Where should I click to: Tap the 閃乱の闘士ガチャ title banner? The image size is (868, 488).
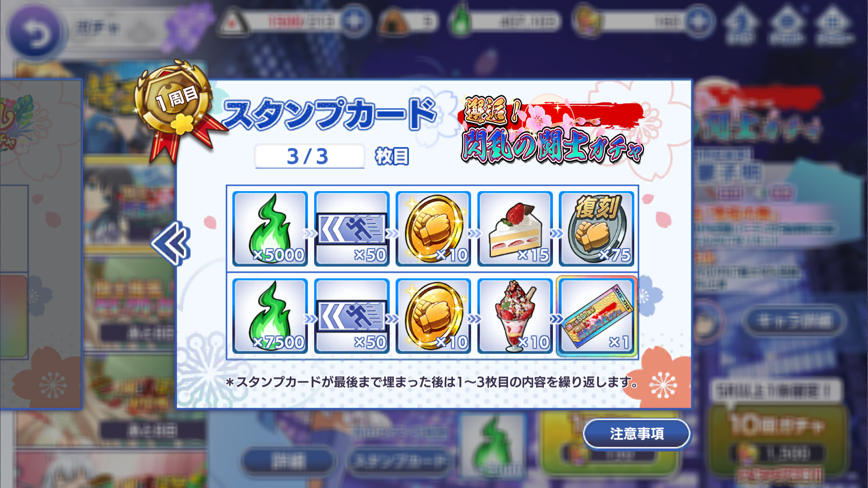tap(552, 129)
